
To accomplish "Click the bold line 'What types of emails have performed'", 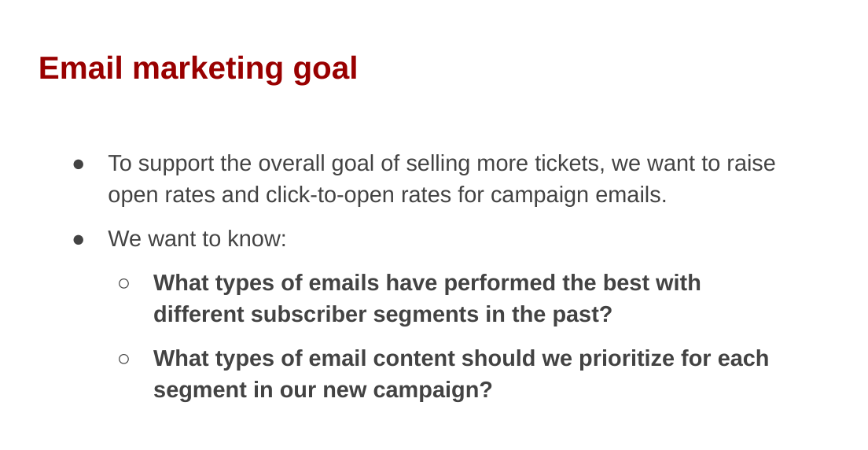I will point(427,282).
